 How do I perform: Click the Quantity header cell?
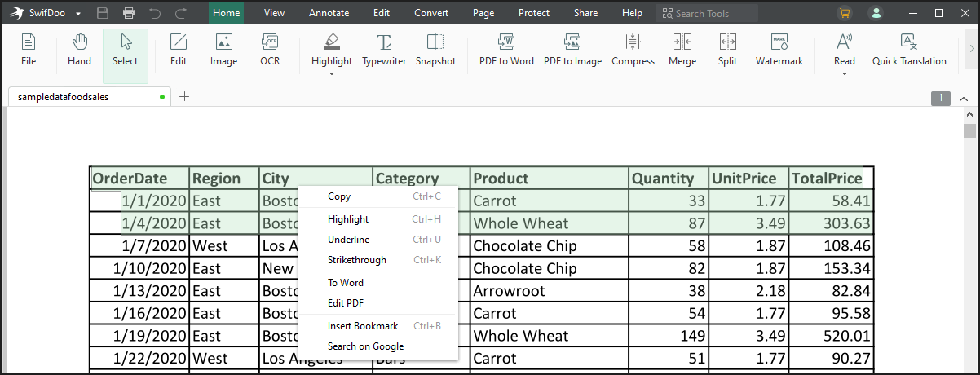pos(669,179)
